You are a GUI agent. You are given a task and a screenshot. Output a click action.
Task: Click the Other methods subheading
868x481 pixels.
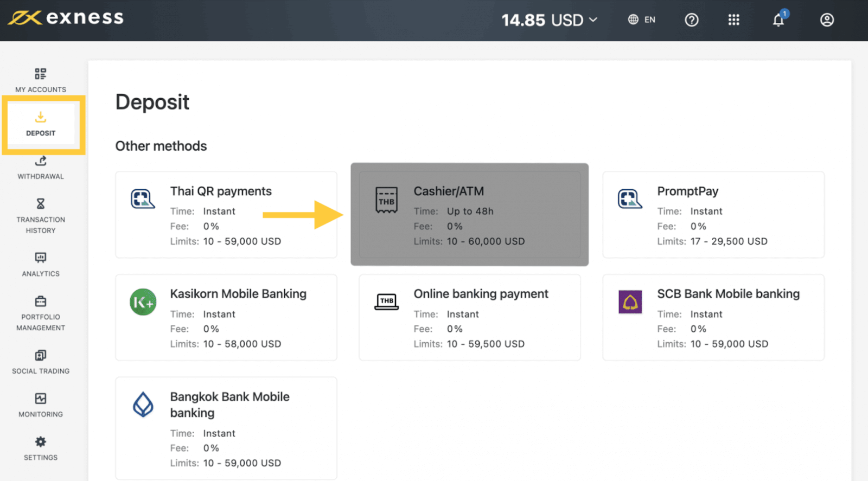(161, 146)
